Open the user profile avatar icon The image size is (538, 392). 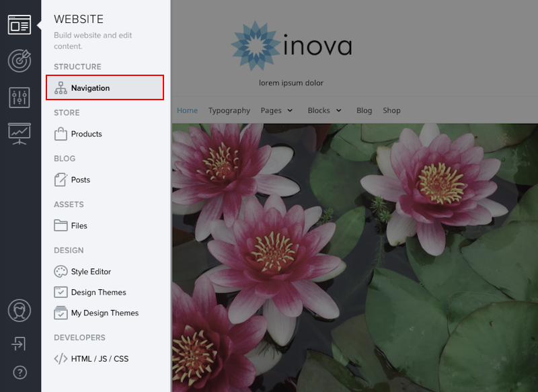(x=20, y=311)
